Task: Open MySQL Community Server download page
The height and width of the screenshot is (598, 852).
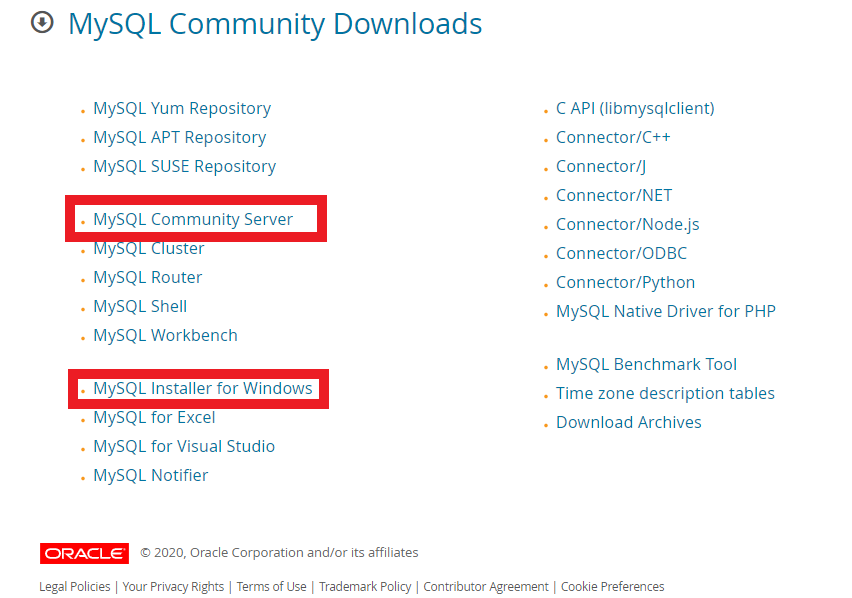Action: [x=193, y=219]
